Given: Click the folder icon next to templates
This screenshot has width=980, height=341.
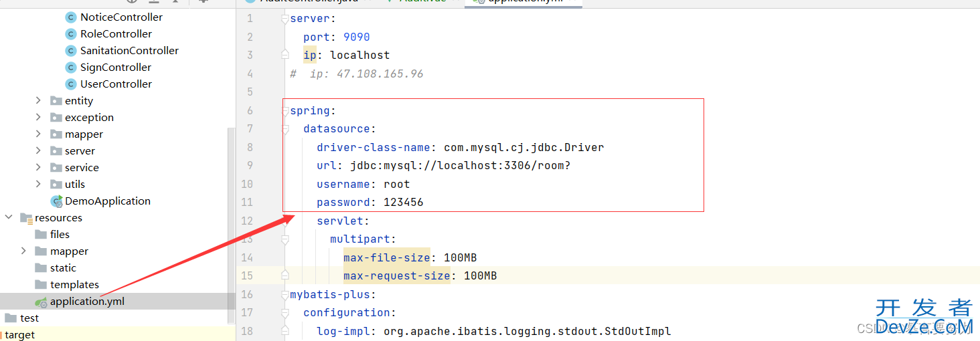Looking at the screenshot, I should 41,284.
